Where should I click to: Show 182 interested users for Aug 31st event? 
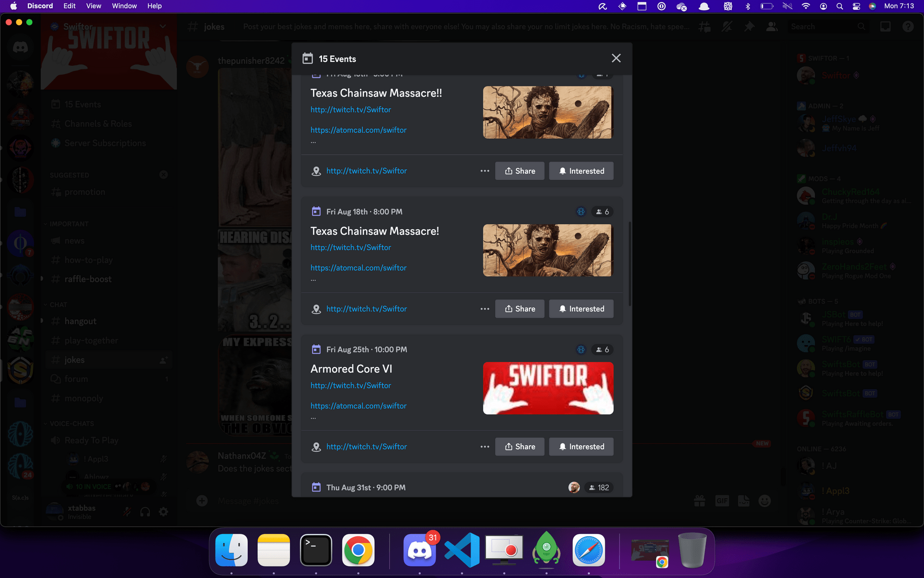[599, 487]
